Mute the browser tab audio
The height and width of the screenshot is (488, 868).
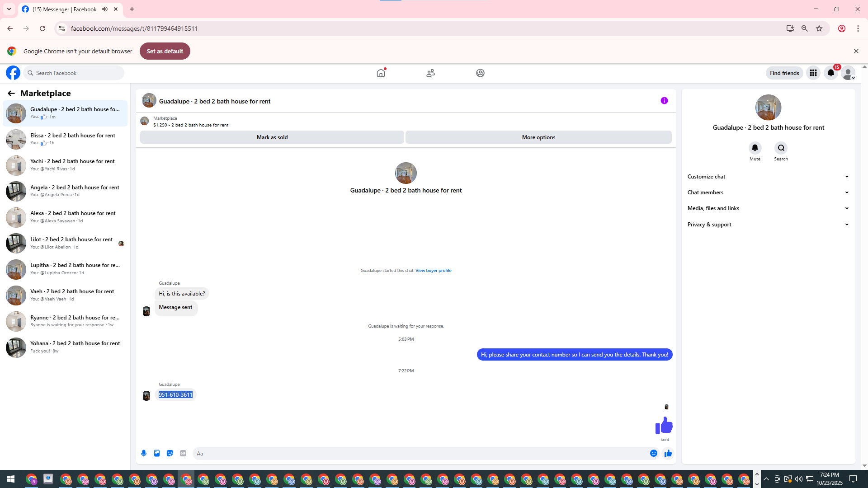105,9
